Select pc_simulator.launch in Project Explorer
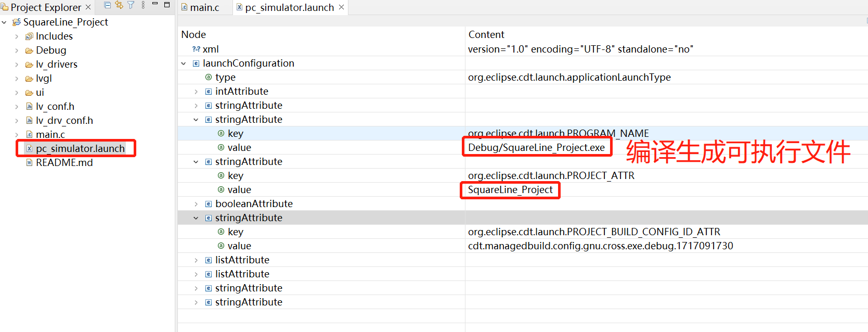Image resolution: width=868 pixels, height=332 pixels. point(80,149)
